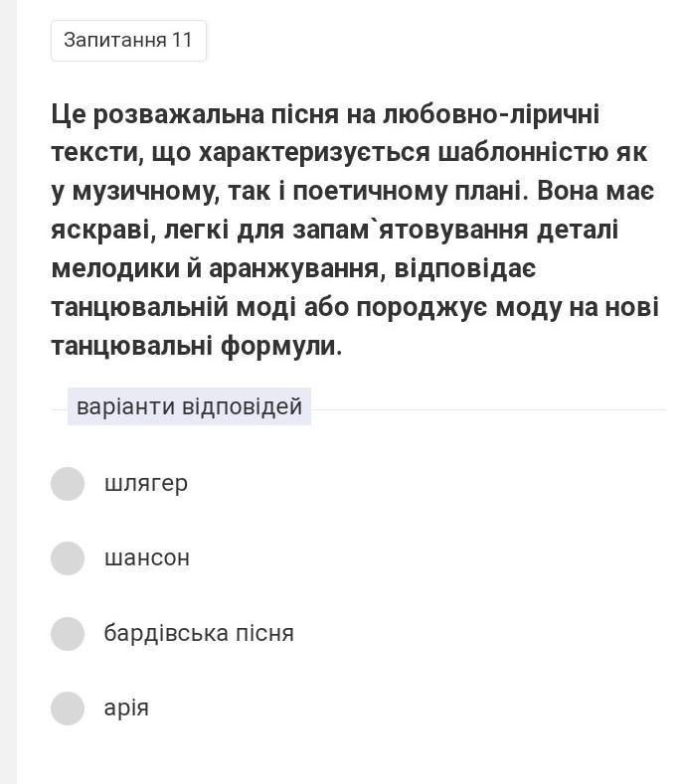This screenshot has height=784, width=681.
Task: Mark the арія radio button
Action: [68, 707]
